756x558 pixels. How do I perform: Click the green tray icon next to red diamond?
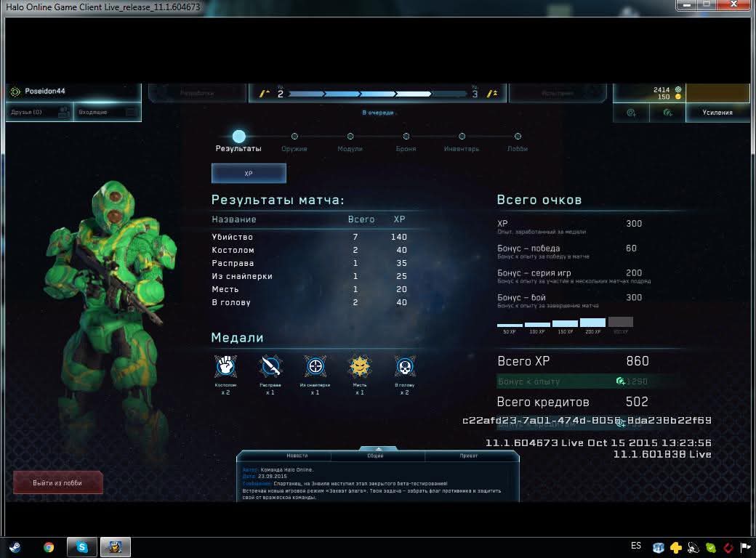(x=711, y=547)
